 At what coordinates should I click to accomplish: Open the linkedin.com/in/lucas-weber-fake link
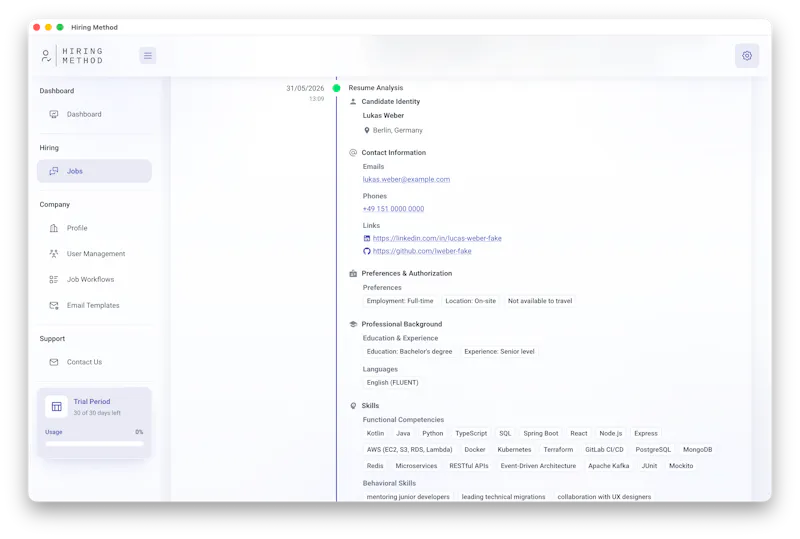coord(437,238)
